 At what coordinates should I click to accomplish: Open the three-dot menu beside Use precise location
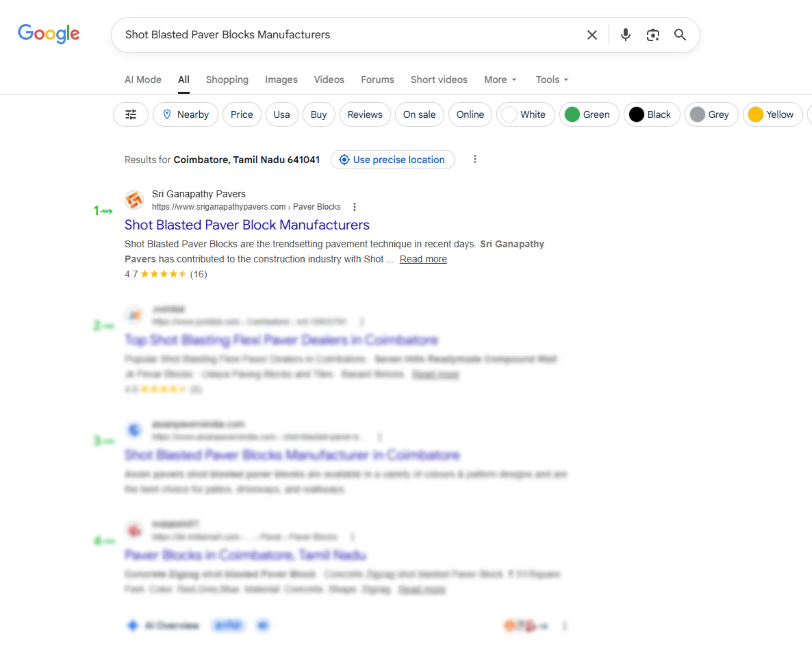(475, 159)
